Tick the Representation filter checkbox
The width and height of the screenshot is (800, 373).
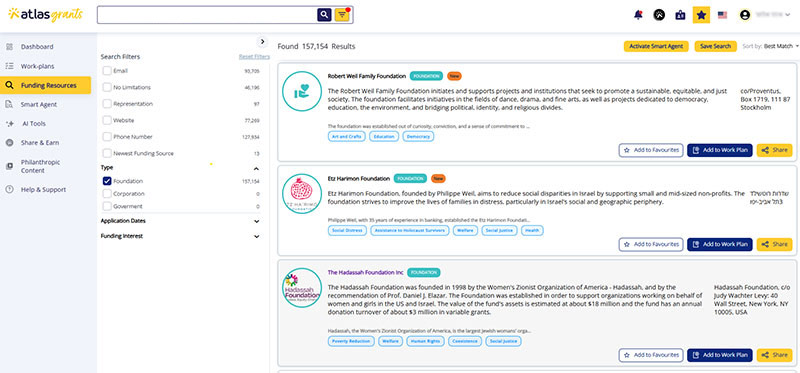[107, 104]
